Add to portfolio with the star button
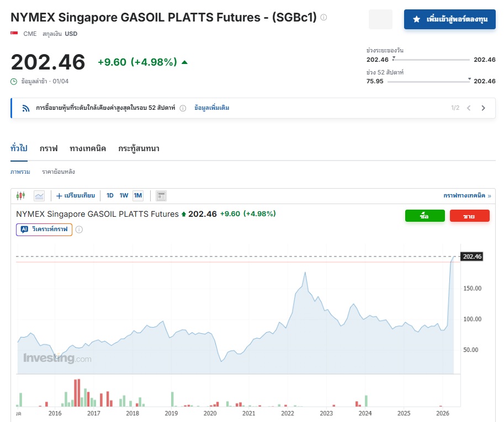504x422 pixels. tap(450, 19)
